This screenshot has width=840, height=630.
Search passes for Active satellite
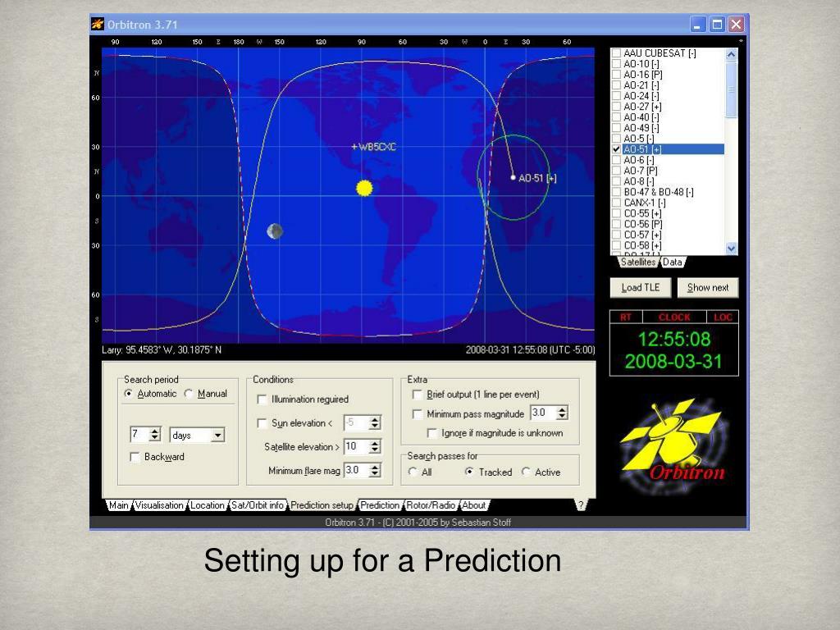coord(526,472)
